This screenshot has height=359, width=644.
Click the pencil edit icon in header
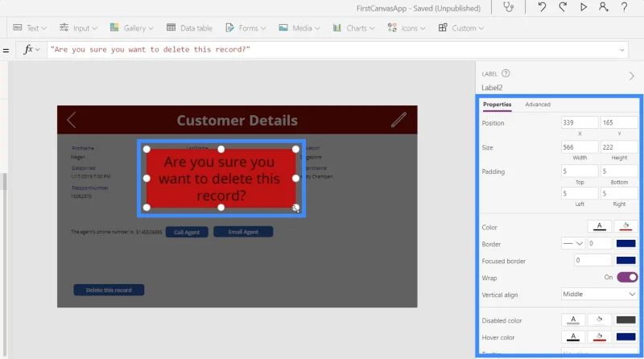point(398,119)
